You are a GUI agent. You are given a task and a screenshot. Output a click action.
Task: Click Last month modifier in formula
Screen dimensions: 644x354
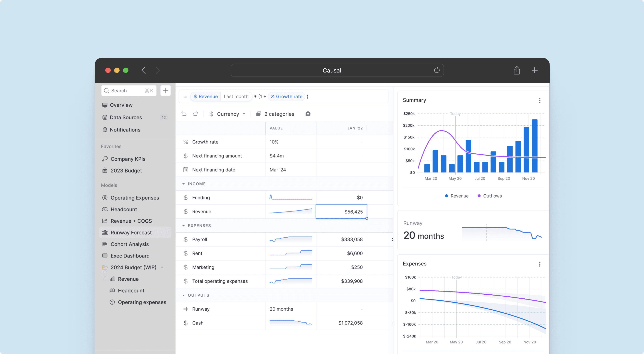point(236,97)
